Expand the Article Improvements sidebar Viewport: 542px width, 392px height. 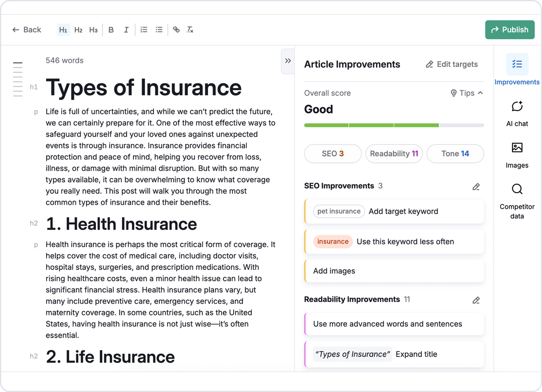click(287, 61)
